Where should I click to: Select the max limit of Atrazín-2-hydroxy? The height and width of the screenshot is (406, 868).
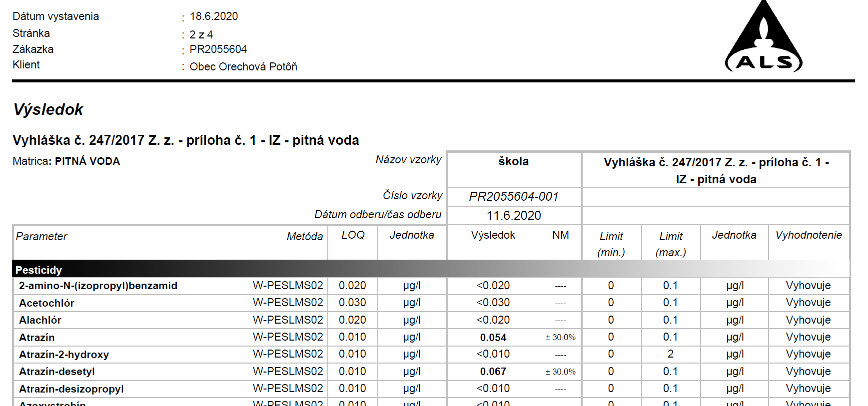pyautogui.click(x=670, y=354)
